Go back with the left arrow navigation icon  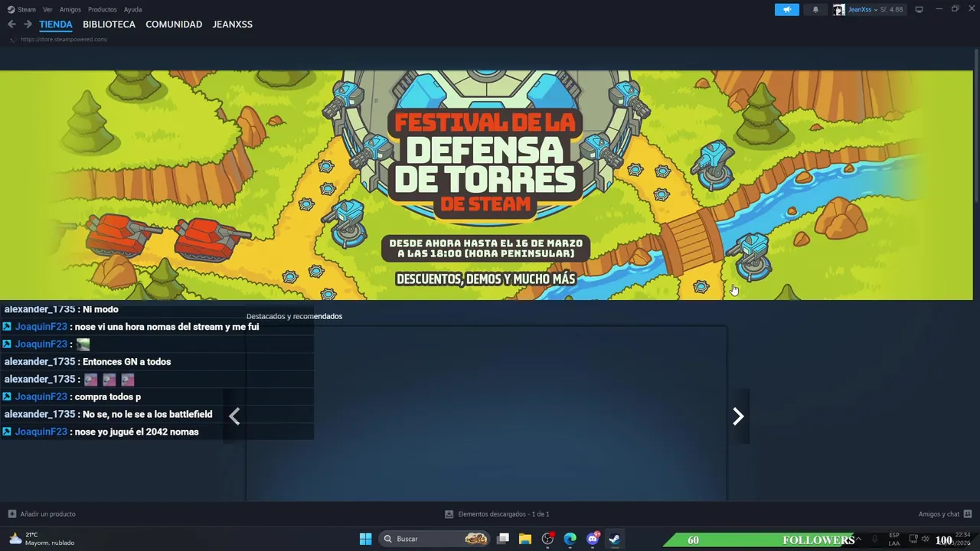pyautogui.click(x=11, y=24)
